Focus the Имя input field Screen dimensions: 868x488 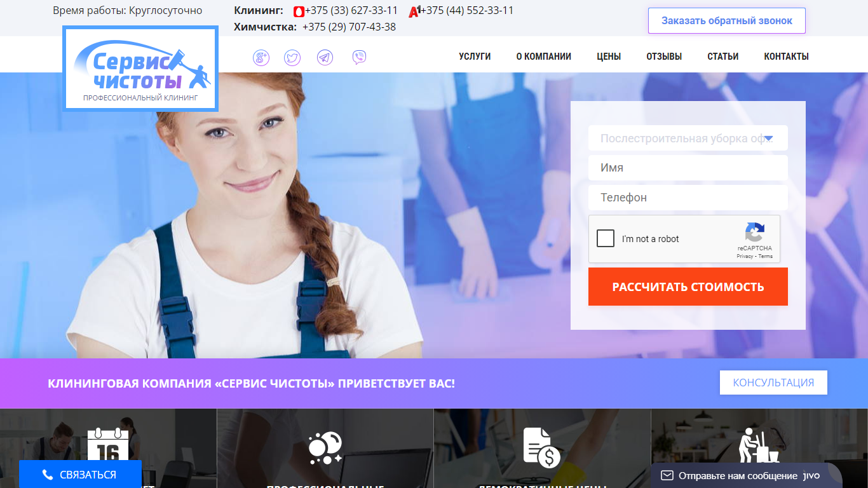(688, 168)
